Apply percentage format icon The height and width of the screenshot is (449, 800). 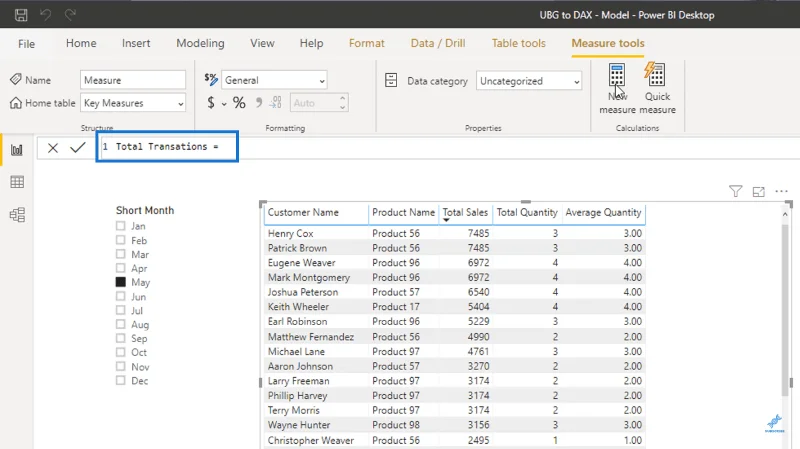click(239, 103)
